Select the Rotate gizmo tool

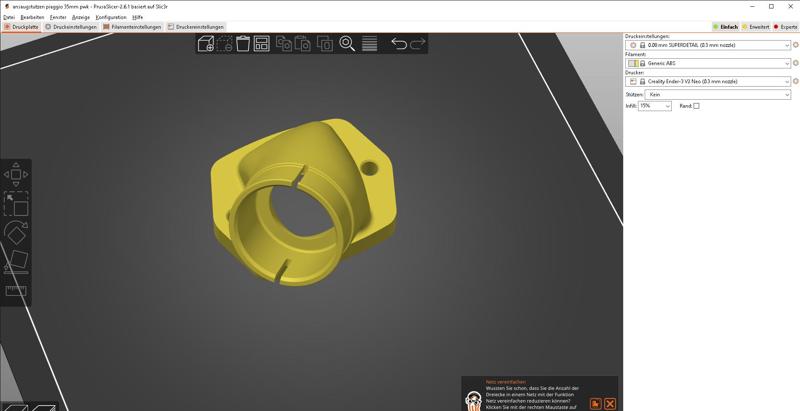(16, 233)
